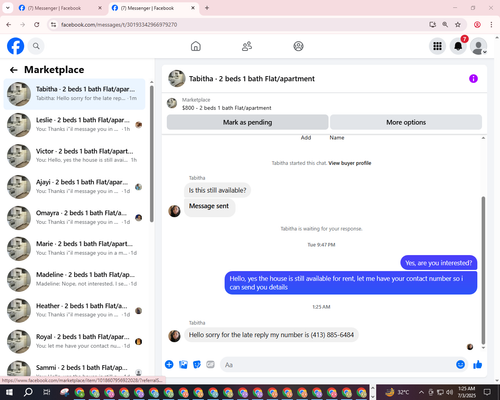Open the $800 listing title link
500x400 pixels.
click(227, 108)
